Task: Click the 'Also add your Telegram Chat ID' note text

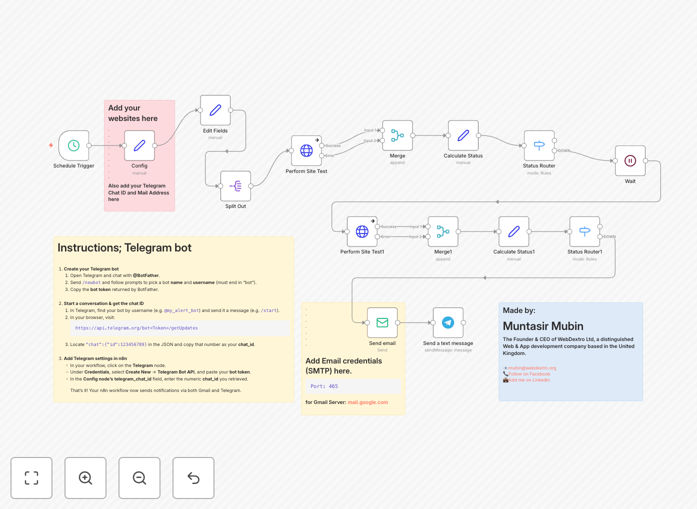Action: tap(139, 192)
